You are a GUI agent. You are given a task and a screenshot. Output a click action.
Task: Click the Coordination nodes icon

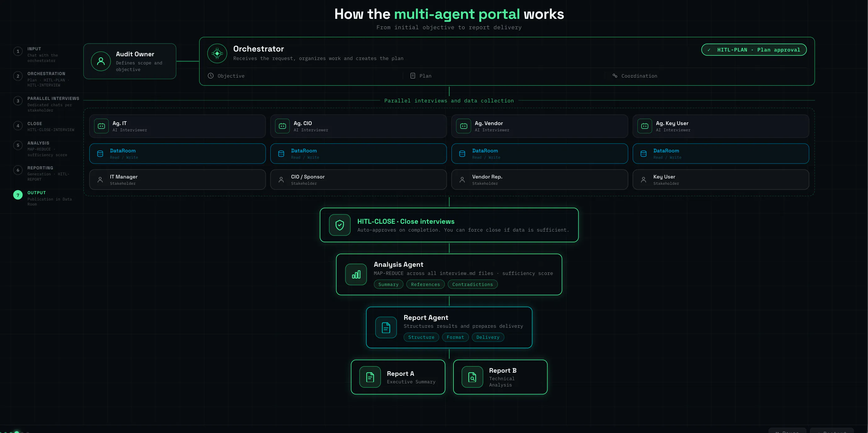(x=615, y=76)
